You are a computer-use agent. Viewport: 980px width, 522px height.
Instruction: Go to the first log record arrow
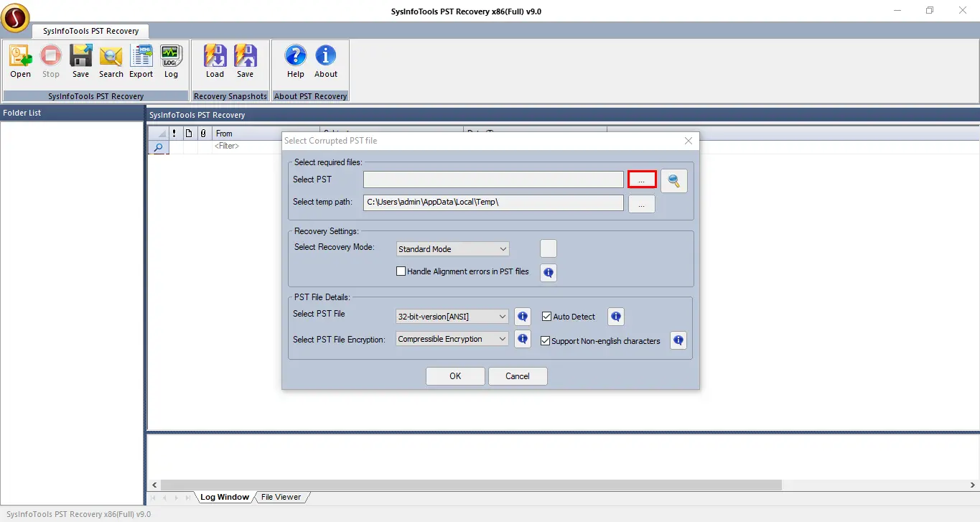point(153,498)
